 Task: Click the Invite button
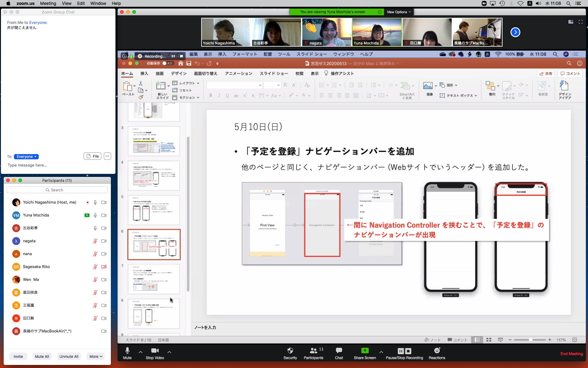[18, 356]
